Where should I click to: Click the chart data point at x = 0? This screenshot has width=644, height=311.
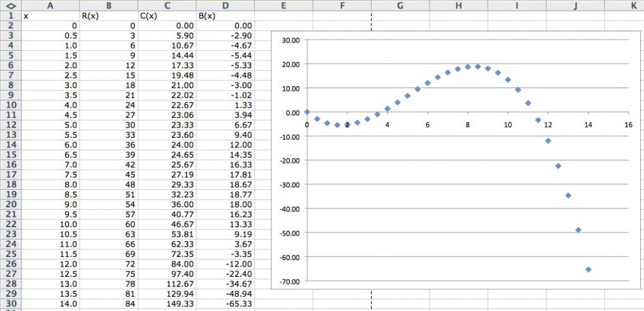click(307, 112)
